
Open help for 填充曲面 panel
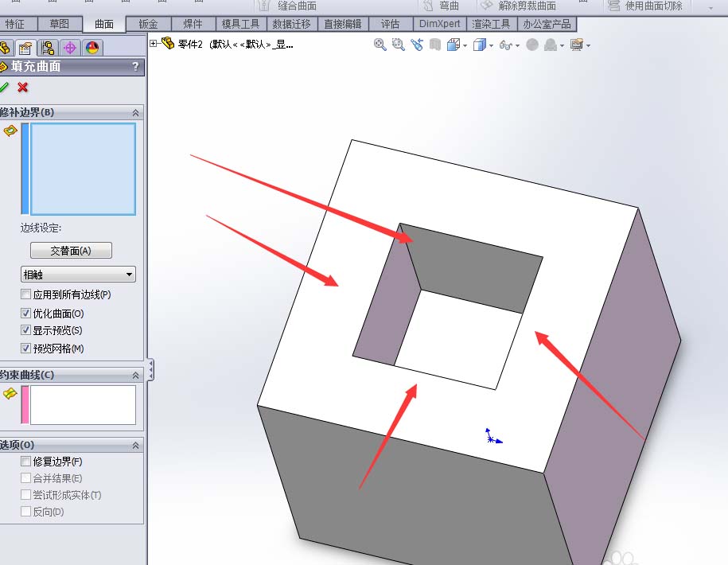tap(135, 66)
